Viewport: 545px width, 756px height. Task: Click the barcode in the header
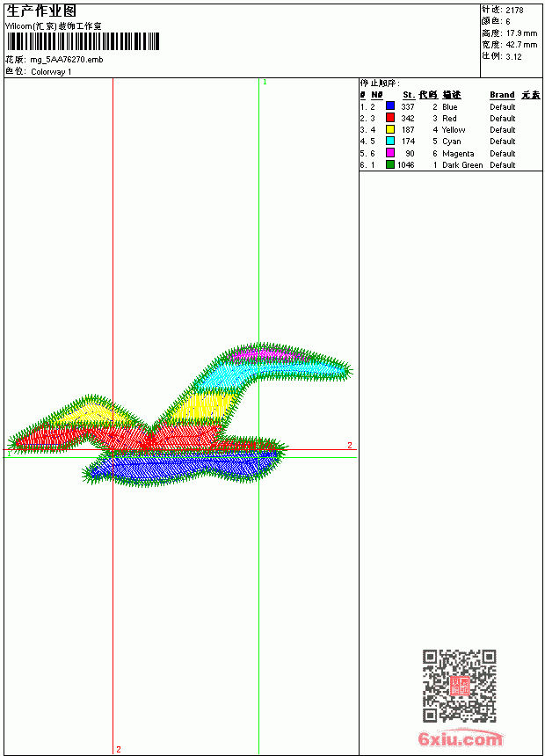(x=83, y=42)
